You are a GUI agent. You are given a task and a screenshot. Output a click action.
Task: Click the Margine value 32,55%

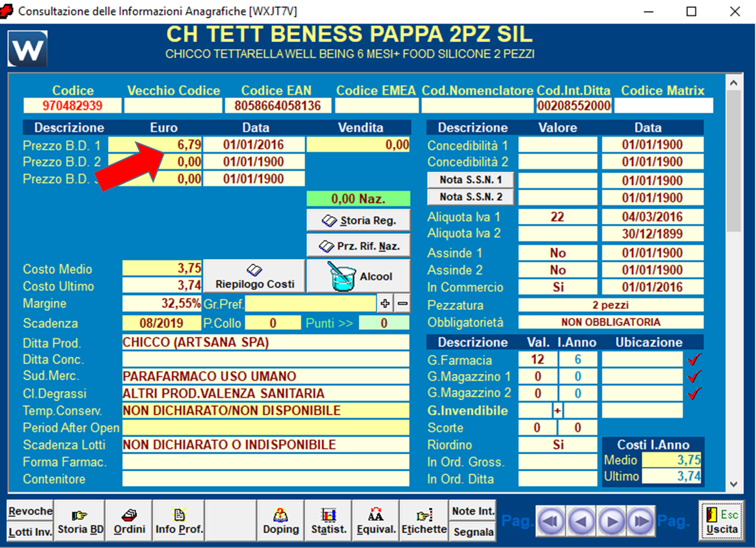tap(162, 303)
